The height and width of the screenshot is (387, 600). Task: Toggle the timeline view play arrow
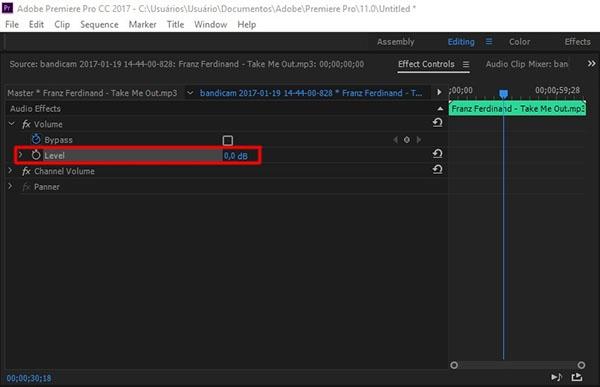[439, 92]
